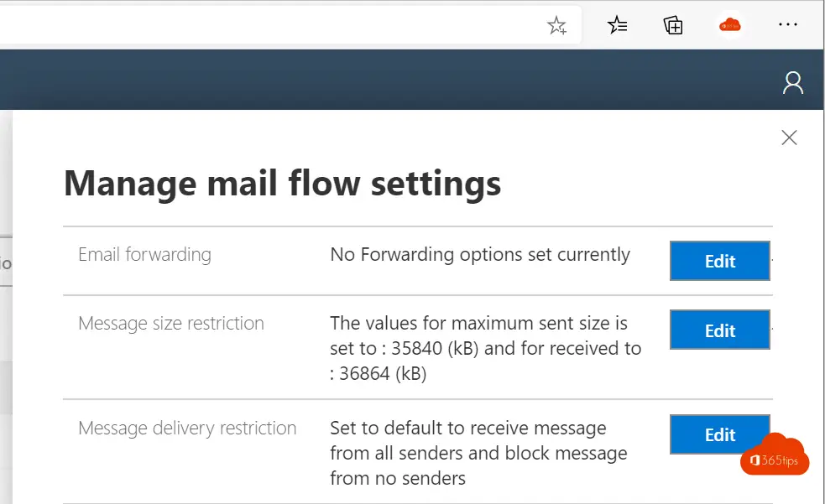The height and width of the screenshot is (504, 825).
Task: Open the browser Settings and more menu
Action: [787, 24]
